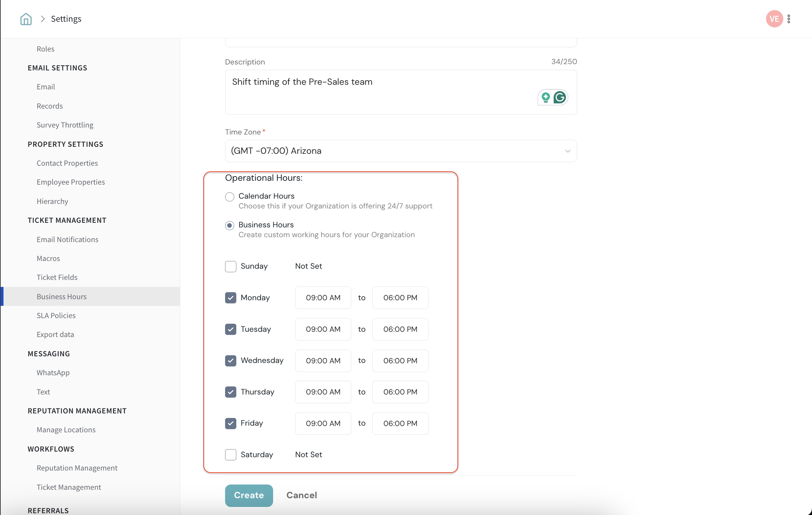Screen dimensions: 812x515
Task: Select the Calendar Hours radio option
Action: click(230, 197)
